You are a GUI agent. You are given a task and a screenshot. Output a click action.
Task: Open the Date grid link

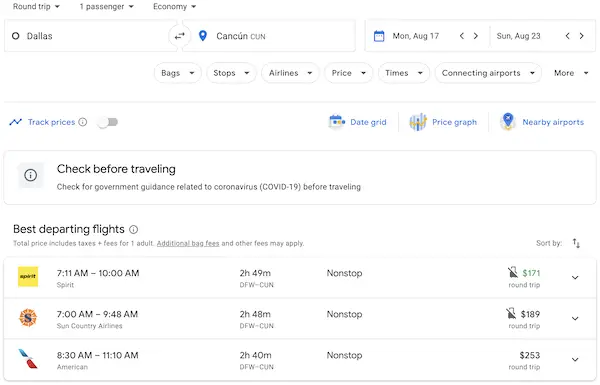tap(368, 122)
